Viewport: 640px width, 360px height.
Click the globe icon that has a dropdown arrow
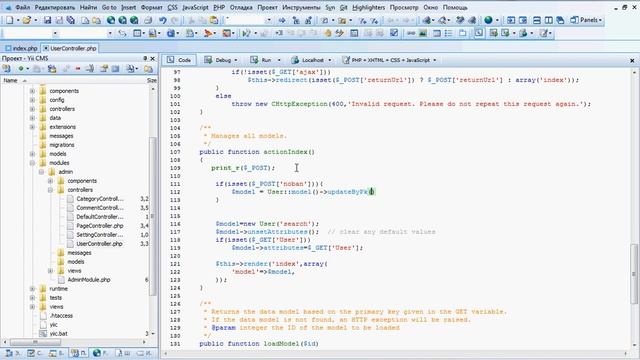click(x=488, y=20)
